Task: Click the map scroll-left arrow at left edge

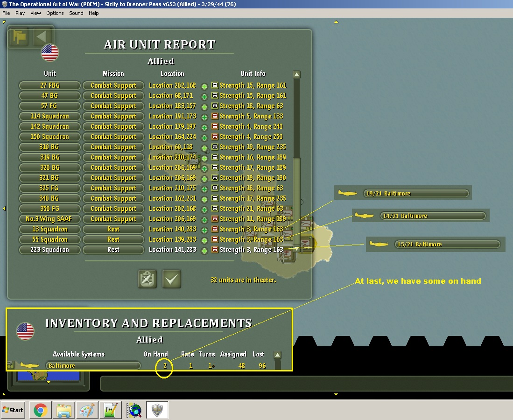Action: click(4, 208)
